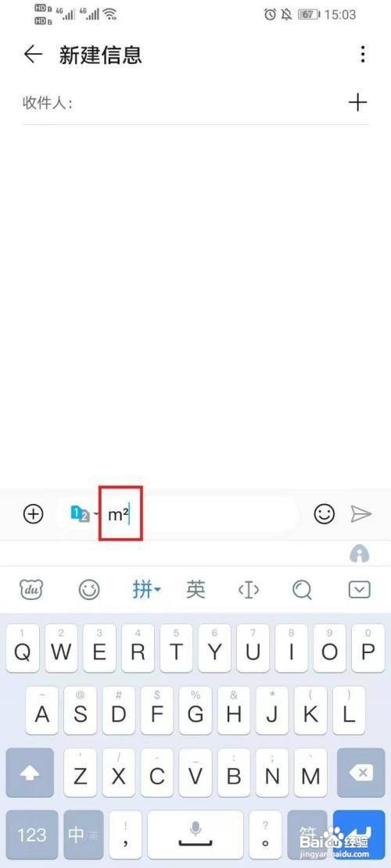Tap the circled plus attachment button
Viewport: 391px width, 868px height.
pyautogui.click(x=33, y=514)
